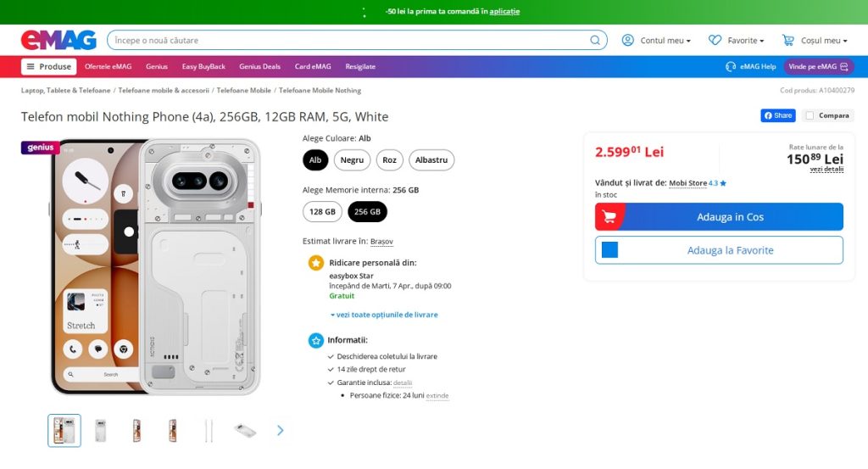Screen dimensions: 868x469
Task: Select the Albastru color option
Action: click(431, 159)
